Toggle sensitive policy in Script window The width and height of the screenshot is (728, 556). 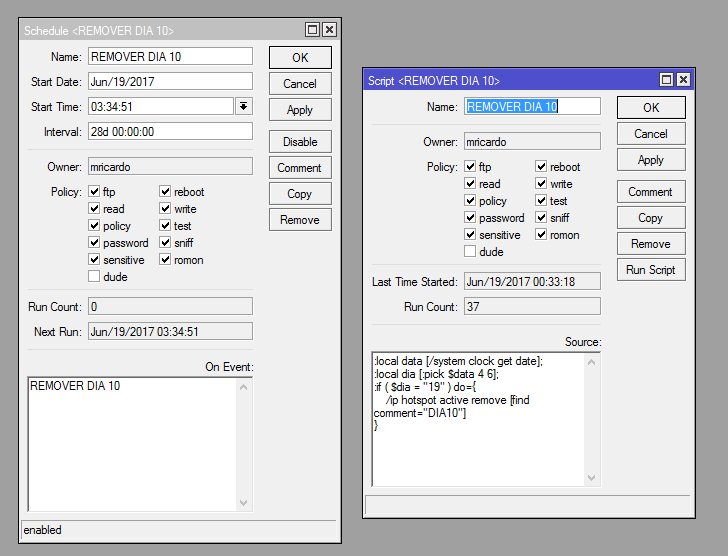[470, 234]
